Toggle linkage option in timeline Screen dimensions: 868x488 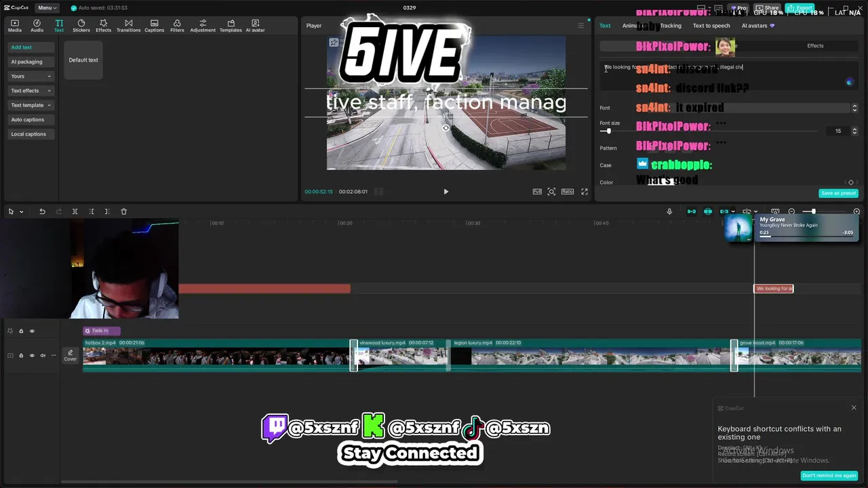click(x=724, y=211)
